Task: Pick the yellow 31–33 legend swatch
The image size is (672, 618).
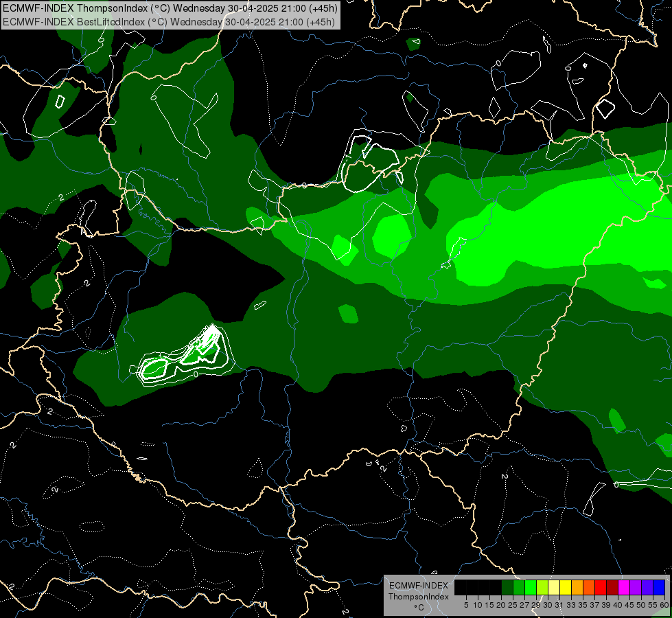Action: tap(566, 587)
